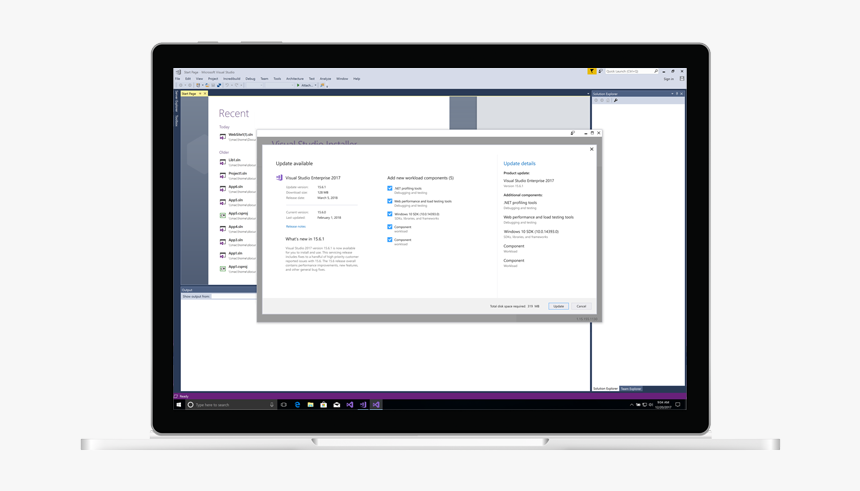
Task: Open File Explorer from the taskbar
Action: [310, 404]
